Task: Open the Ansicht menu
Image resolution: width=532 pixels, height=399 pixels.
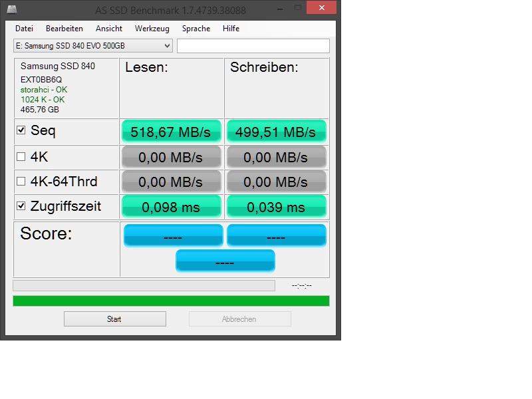Action: (109, 29)
